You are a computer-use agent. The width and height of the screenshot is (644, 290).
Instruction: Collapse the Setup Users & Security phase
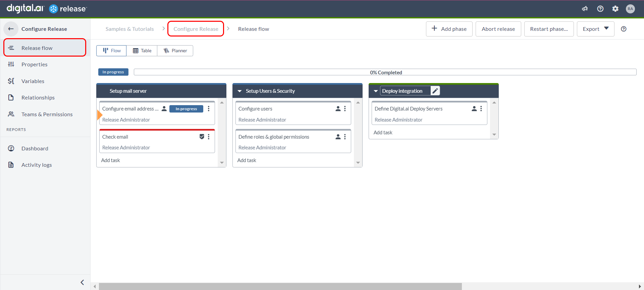point(239,91)
